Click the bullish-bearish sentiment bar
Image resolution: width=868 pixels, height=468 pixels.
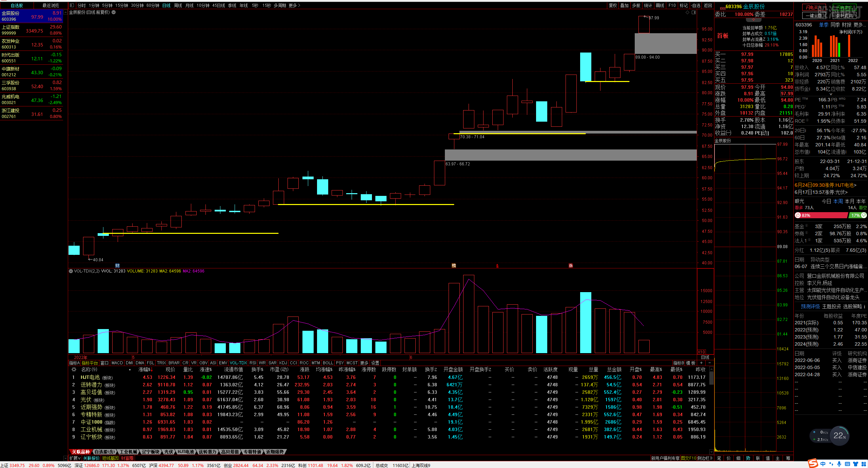pos(831,215)
